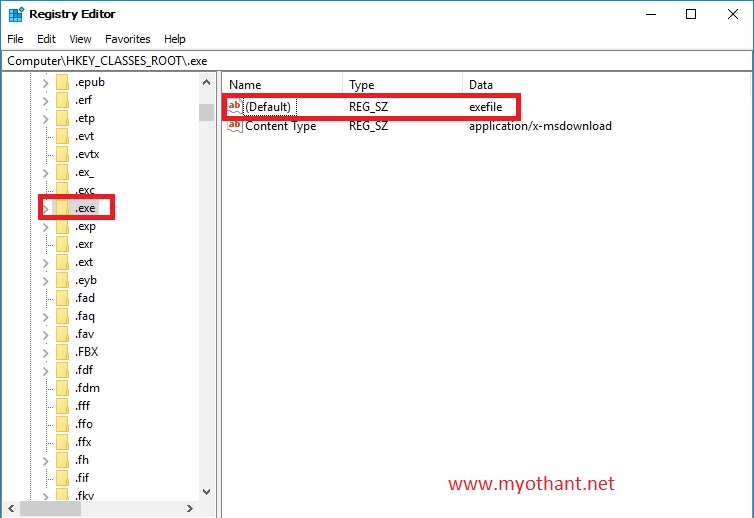Click the exefile data cell

[x=486, y=107]
